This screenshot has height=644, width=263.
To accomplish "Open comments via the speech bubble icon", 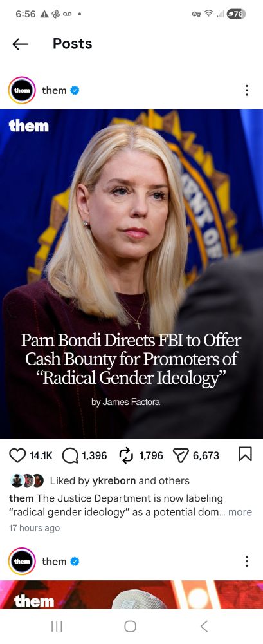I will [x=69, y=455].
